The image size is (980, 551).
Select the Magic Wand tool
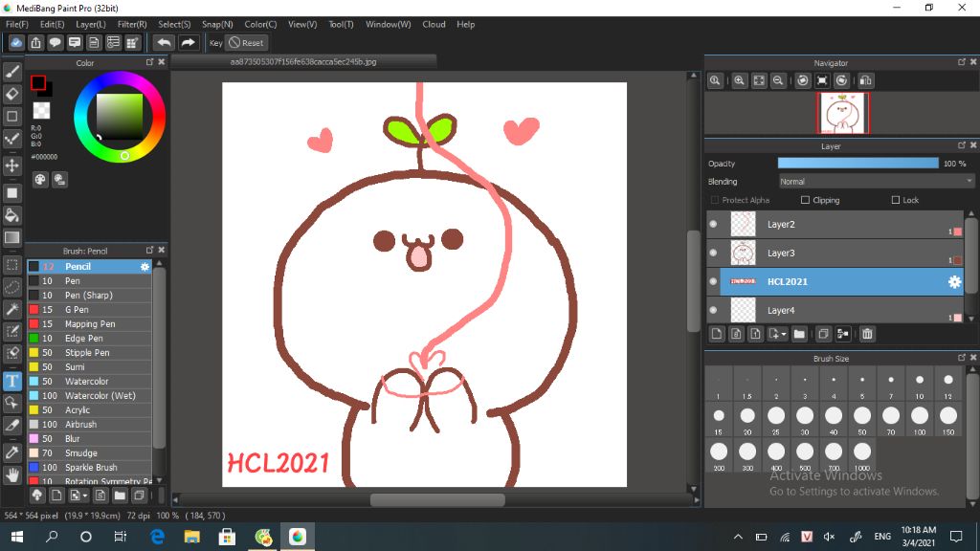[11, 309]
